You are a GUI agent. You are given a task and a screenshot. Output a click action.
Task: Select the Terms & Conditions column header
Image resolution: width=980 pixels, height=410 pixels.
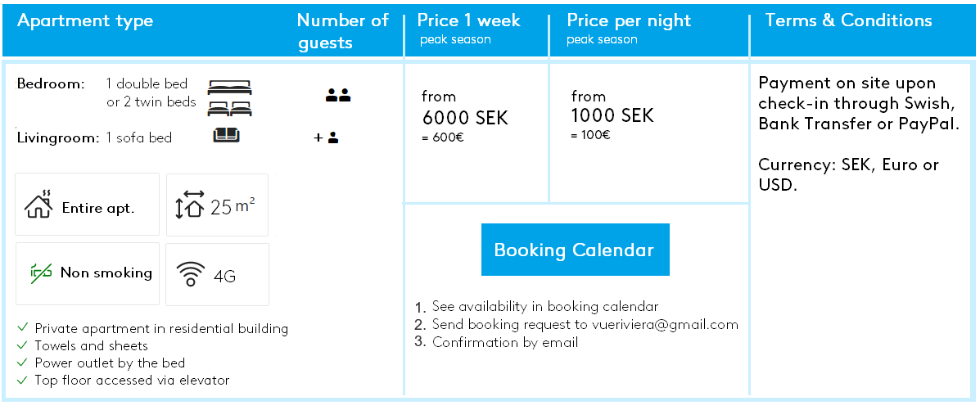[x=849, y=20]
